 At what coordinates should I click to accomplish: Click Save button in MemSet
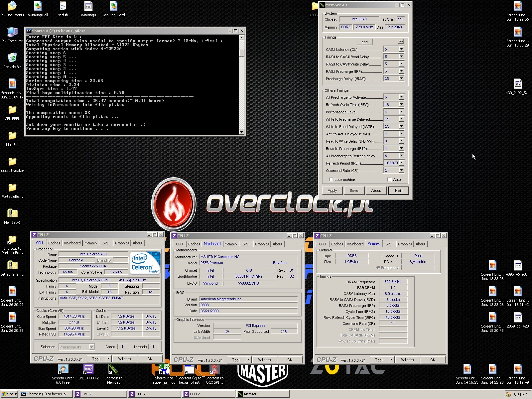point(354,191)
